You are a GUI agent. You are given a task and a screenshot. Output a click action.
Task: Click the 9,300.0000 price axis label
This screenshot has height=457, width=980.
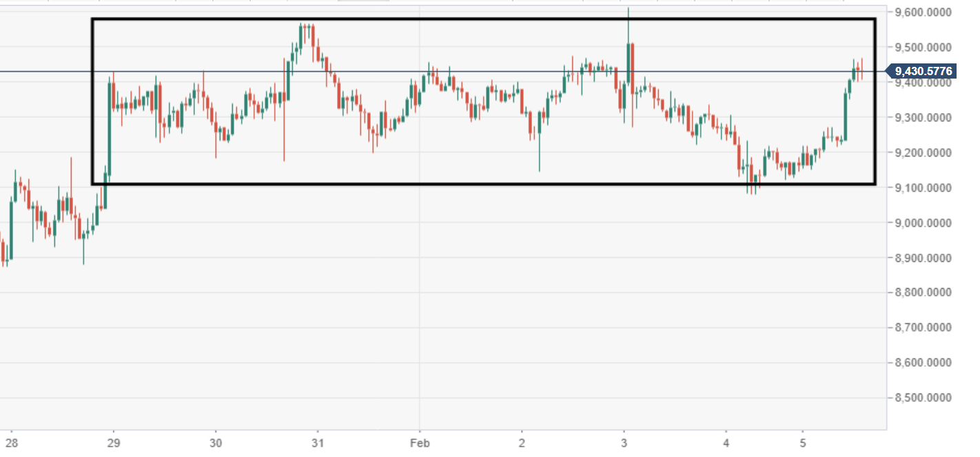pos(923,118)
